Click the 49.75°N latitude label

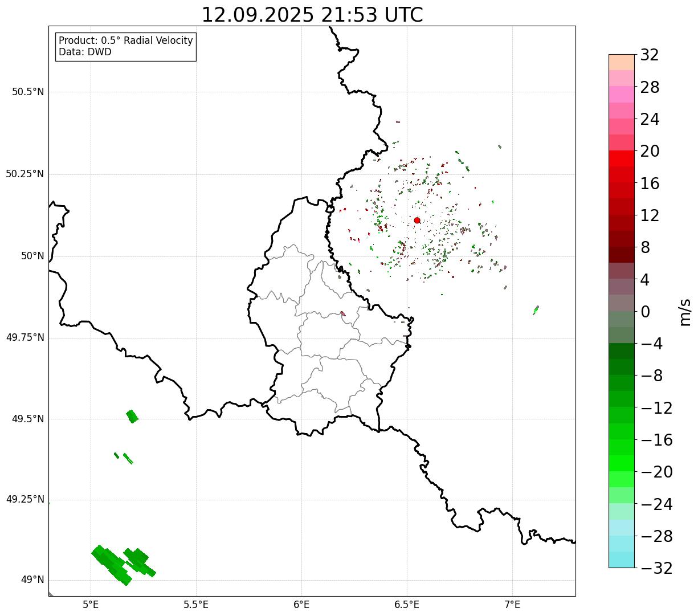(x=25, y=337)
